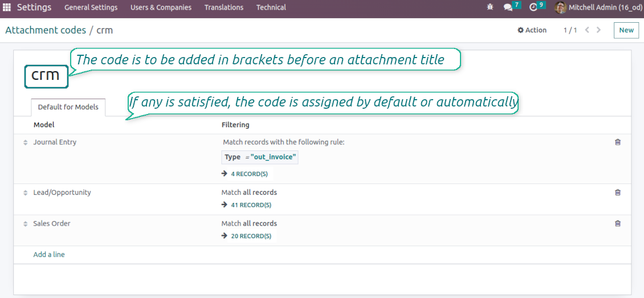This screenshot has height=298, width=644.
Task: Open conversations icon with 7 badge
Action: tap(512, 7)
